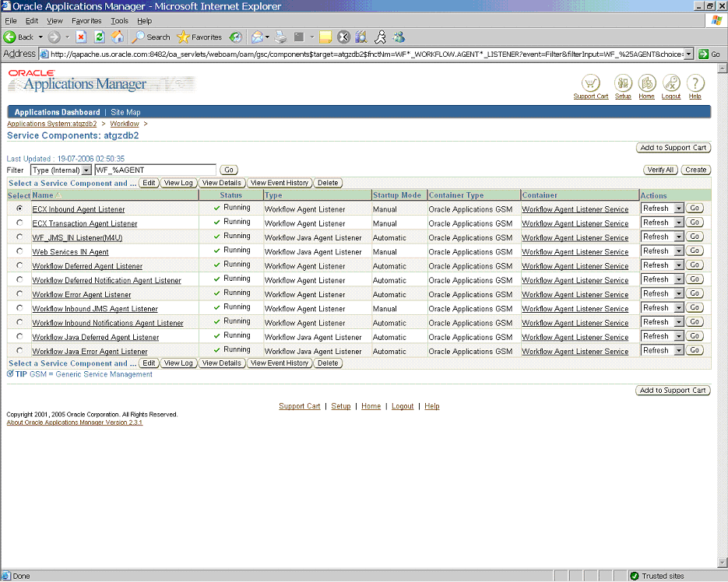728x582 pixels.
Task: Select Workflow Deferred Agent Listener radio button
Action: (x=19, y=265)
